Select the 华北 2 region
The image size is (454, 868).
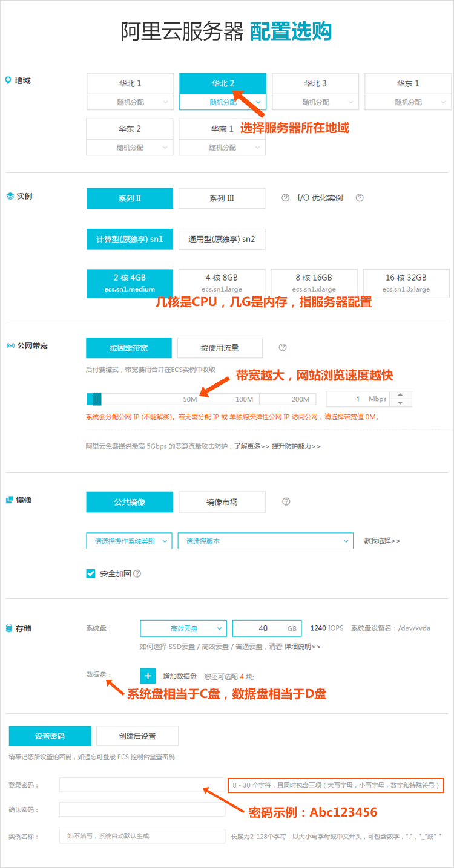click(223, 83)
